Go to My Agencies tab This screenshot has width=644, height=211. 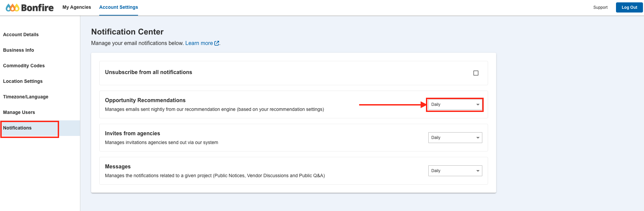[77, 7]
